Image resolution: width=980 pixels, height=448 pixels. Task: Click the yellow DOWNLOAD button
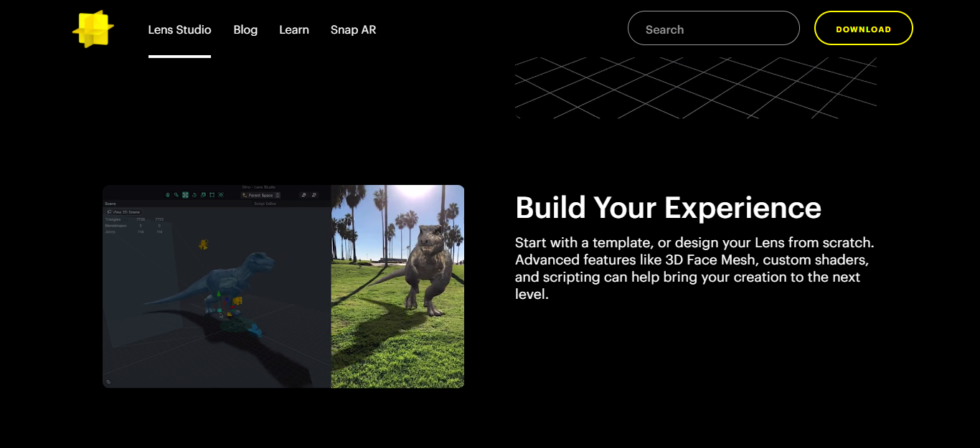click(864, 29)
